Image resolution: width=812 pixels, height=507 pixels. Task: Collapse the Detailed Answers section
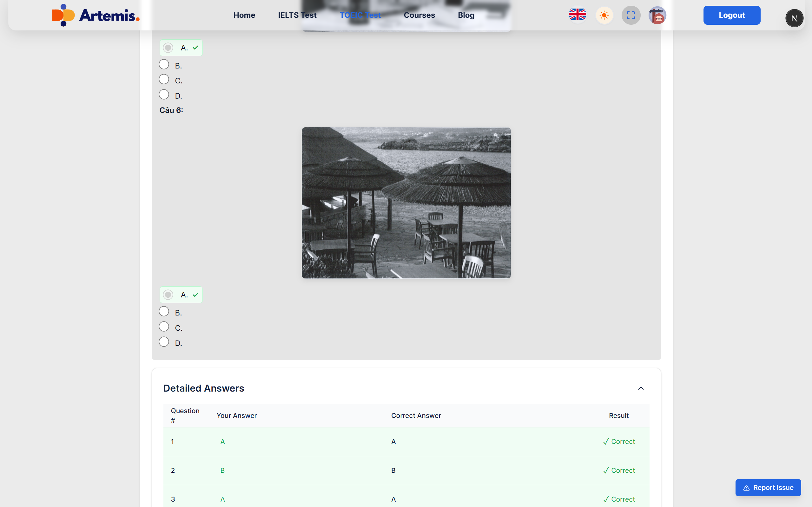pos(641,388)
